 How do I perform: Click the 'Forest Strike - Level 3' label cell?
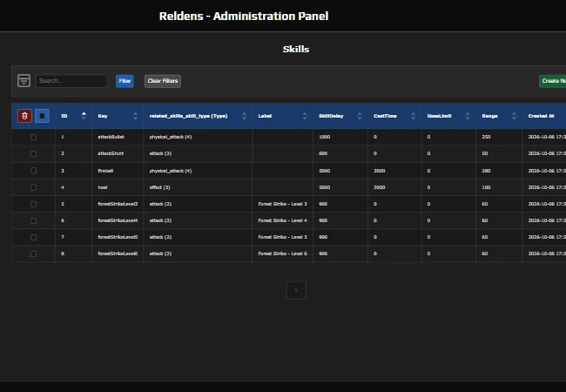tap(283, 204)
